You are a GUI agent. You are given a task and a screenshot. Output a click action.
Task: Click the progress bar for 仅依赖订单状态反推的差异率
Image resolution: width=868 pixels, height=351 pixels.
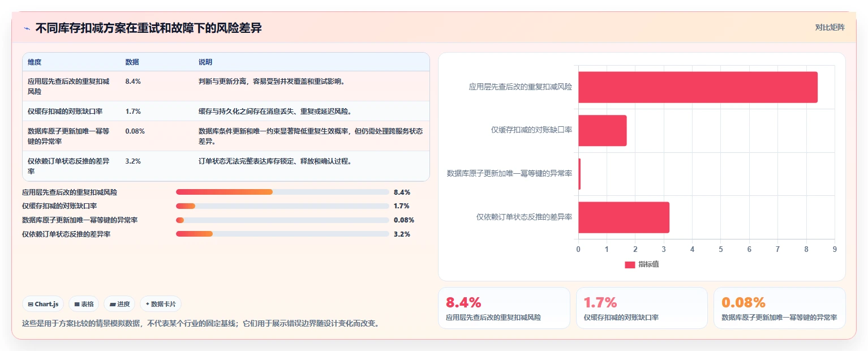click(282, 234)
